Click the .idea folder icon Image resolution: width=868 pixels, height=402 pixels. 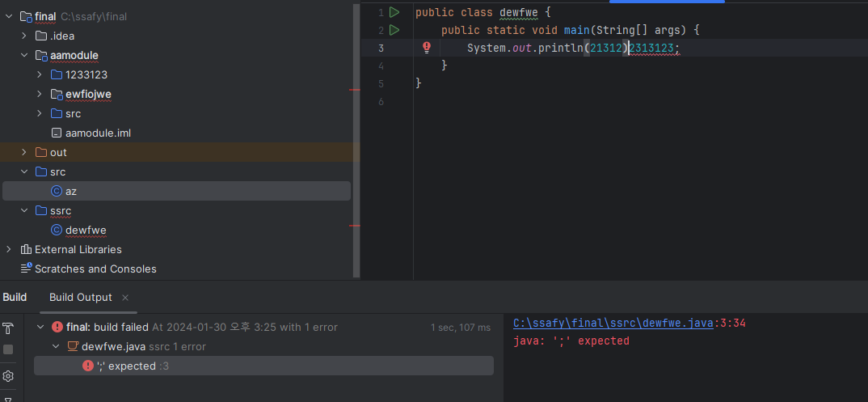point(41,36)
